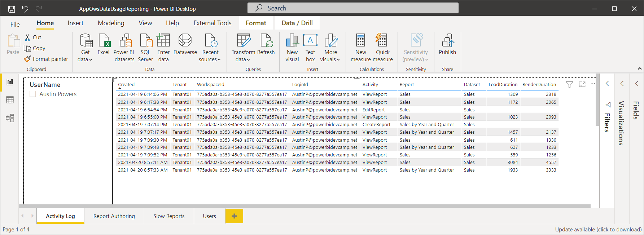Click the 3084 LoadDuration value

pos(513,163)
